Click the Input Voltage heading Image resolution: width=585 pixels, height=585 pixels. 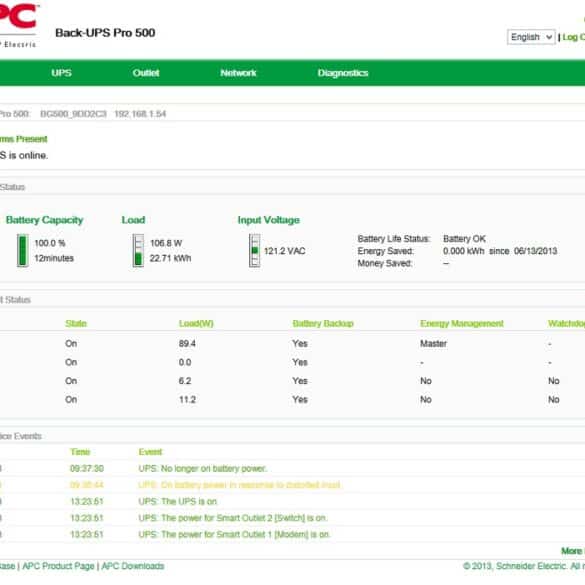[x=269, y=220]
